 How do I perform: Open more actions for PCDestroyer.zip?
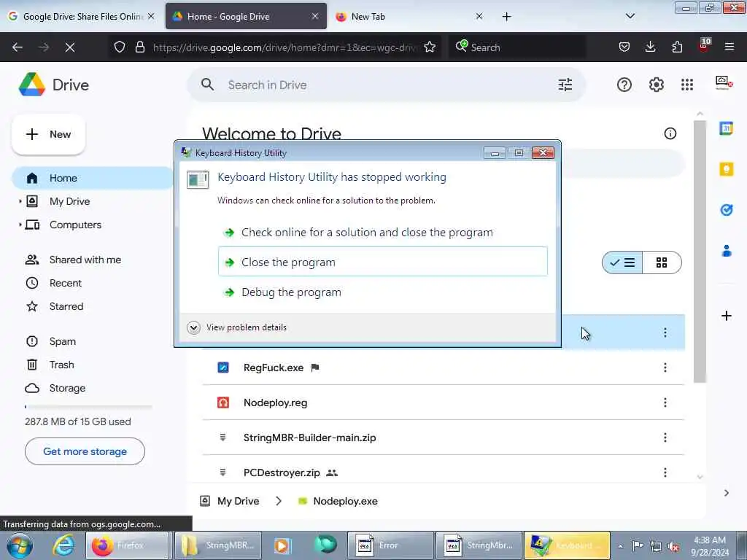[665, 472]
